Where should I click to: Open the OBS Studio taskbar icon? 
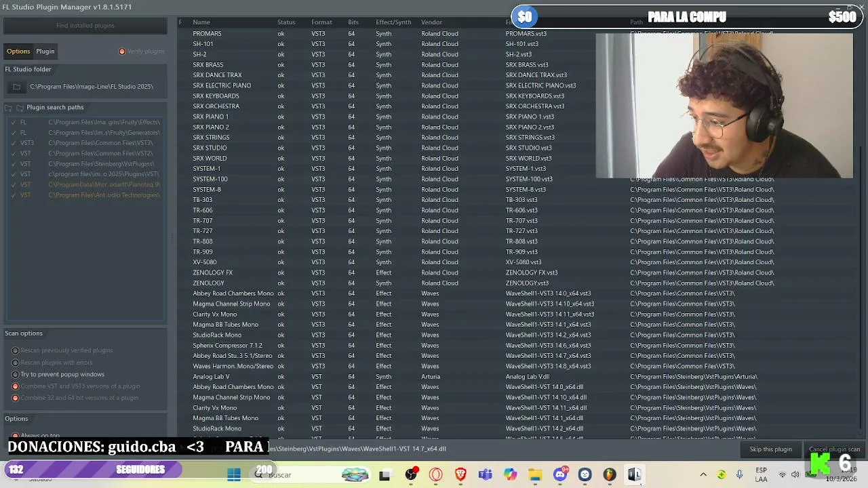tap(411, 474)
